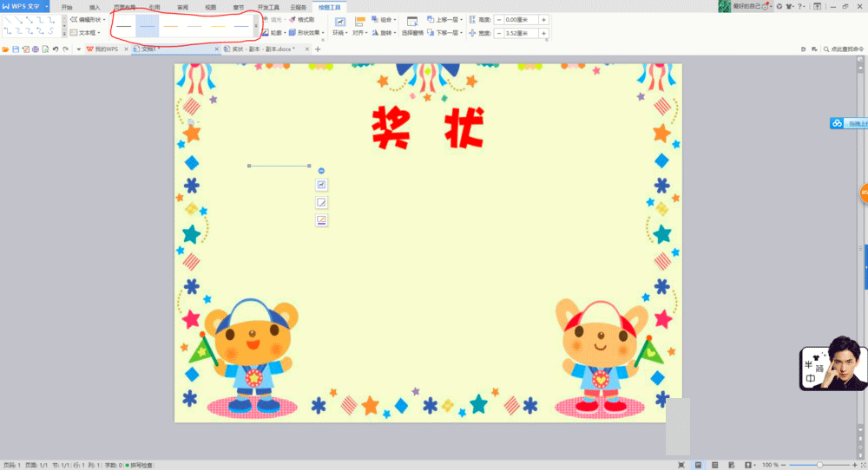868x470 pixels.
Task: Click the plus button next to width 宽度
Action: (x=543, y=33)
